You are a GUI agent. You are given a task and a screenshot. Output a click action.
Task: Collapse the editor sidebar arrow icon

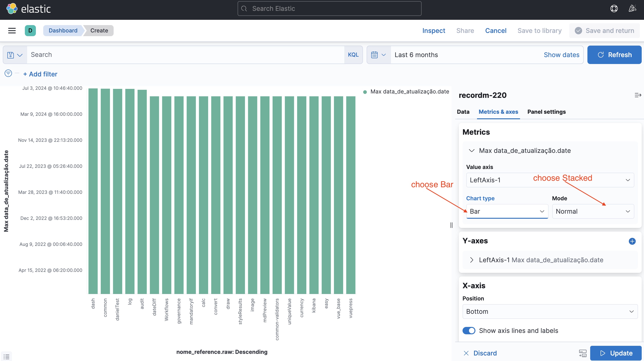point(638,95)
